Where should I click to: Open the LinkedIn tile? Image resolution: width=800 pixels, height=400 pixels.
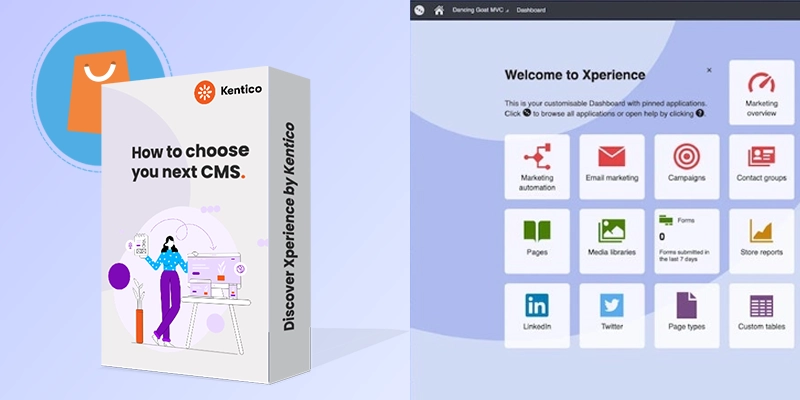pyautogui.click(x=537, y=315)
